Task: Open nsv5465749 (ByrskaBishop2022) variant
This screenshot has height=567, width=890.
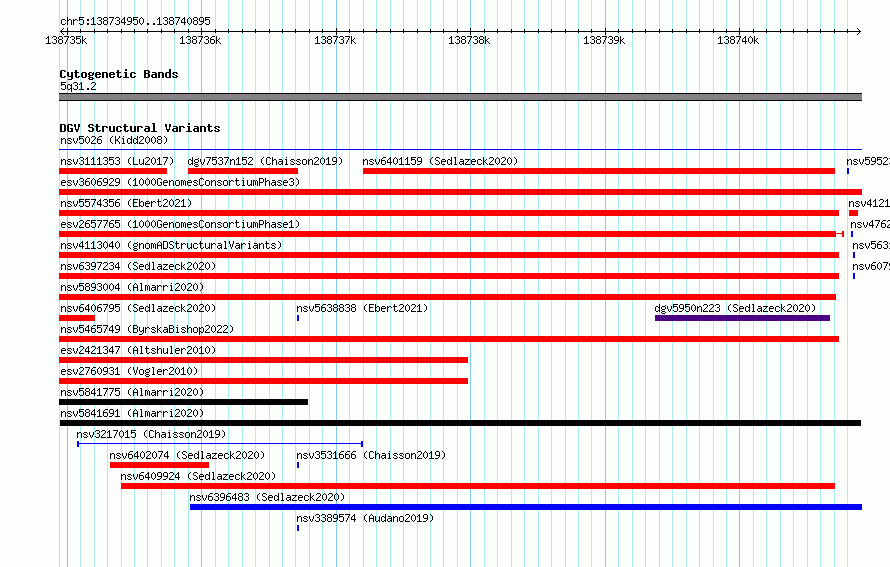Action: point(449,339)
